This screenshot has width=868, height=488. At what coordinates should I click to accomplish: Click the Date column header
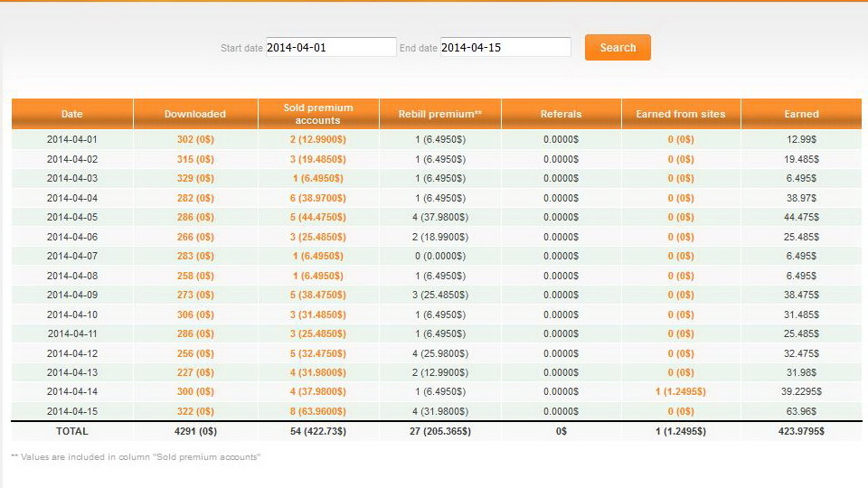point(72,114)
